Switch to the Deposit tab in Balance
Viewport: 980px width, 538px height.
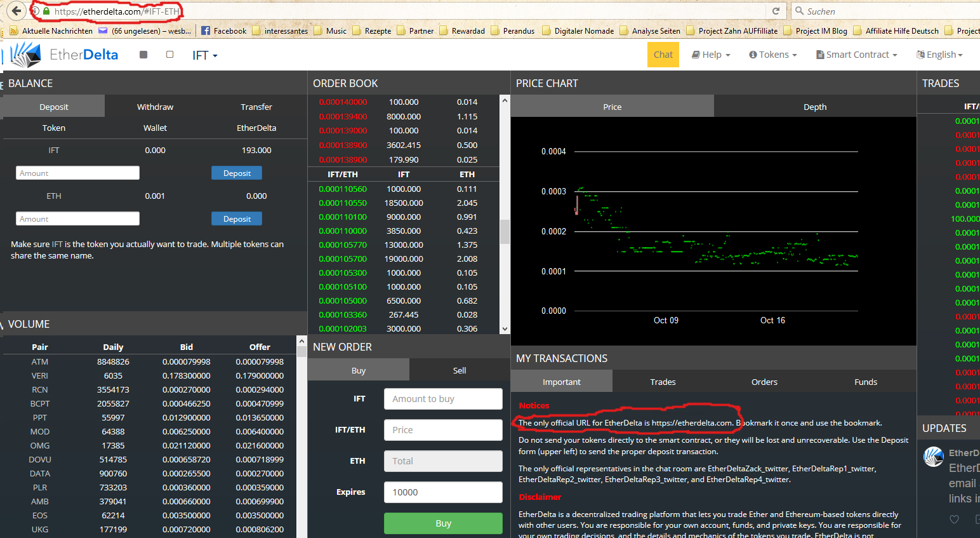pyautogui.click(x=54, y=107)
